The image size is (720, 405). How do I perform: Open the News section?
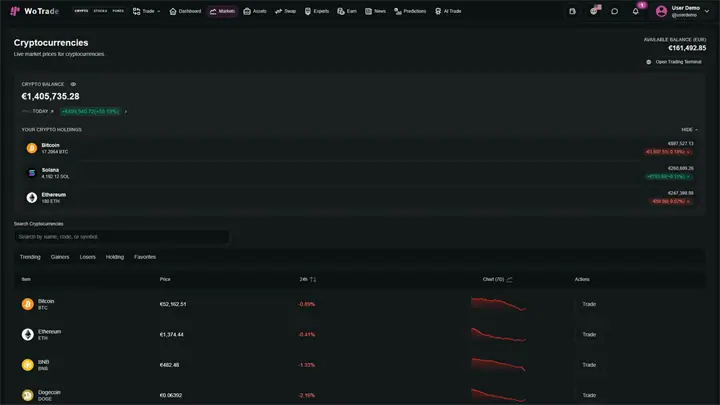click(x=375, y=11)
